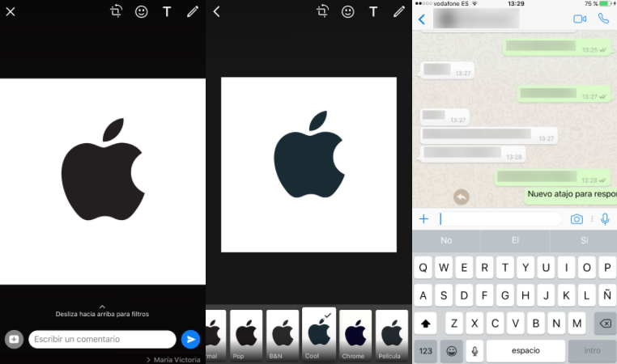Close the photo editor in the left screen

[11, 12]
